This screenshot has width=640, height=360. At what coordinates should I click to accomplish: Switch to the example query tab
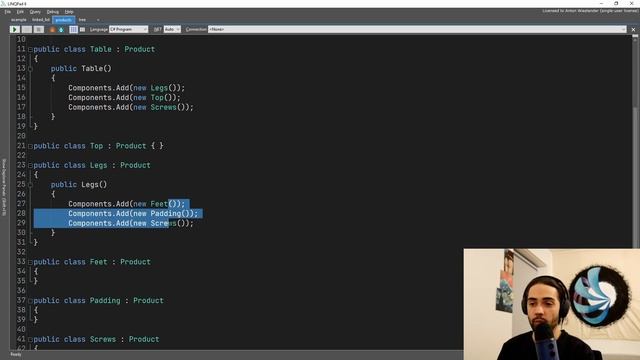pos(18,20)
